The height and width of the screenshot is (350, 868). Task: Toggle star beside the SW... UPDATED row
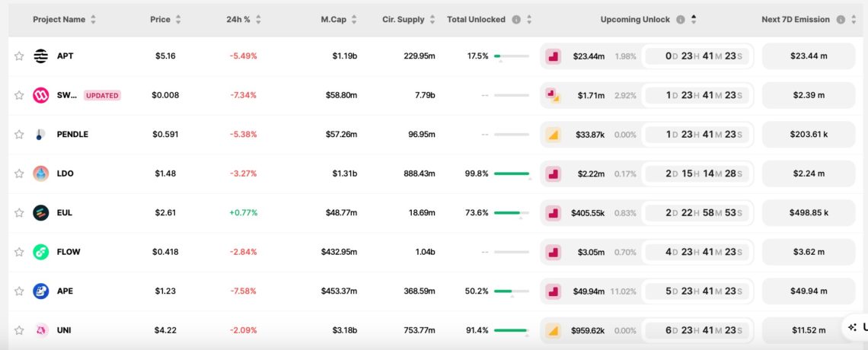point(19,95)
